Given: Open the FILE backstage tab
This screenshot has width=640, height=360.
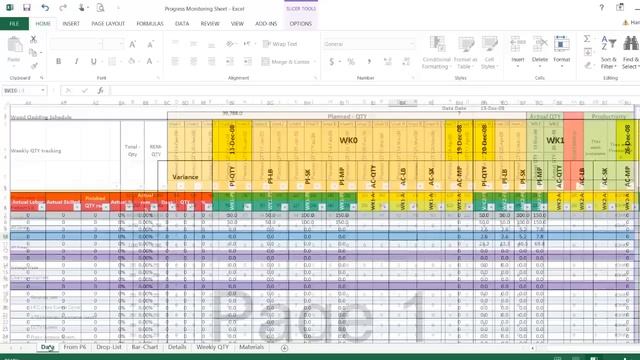Looking at the screenshot, I should click(14, 24).
